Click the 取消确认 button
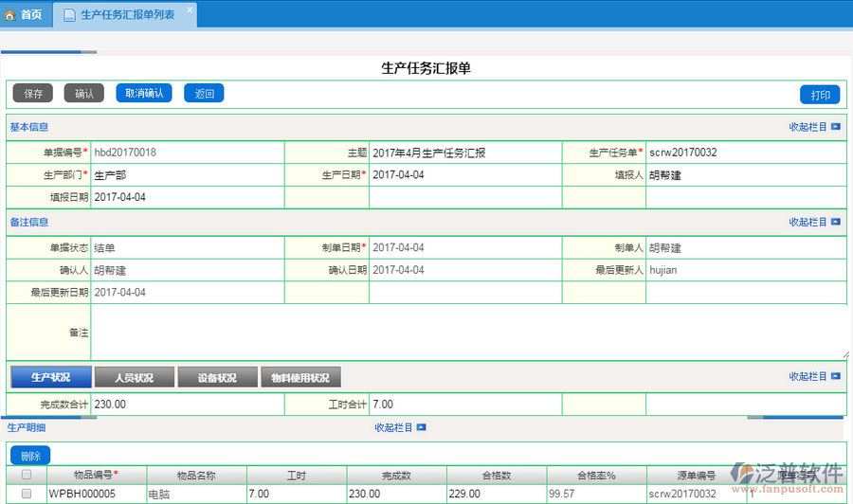 pyautogui.click(x=144, y=94)
